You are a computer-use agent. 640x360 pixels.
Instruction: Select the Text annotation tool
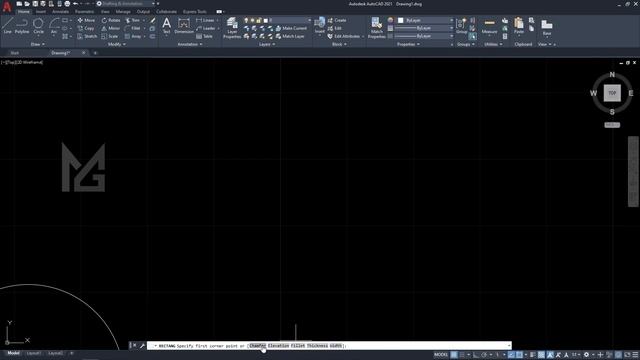(166, 25)
